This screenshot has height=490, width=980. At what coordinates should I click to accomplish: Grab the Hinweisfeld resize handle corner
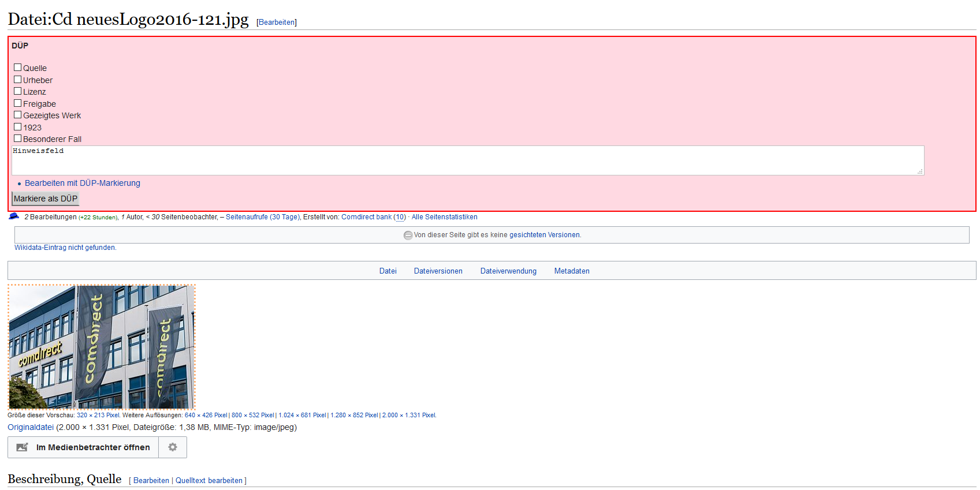tap(920, 171)
